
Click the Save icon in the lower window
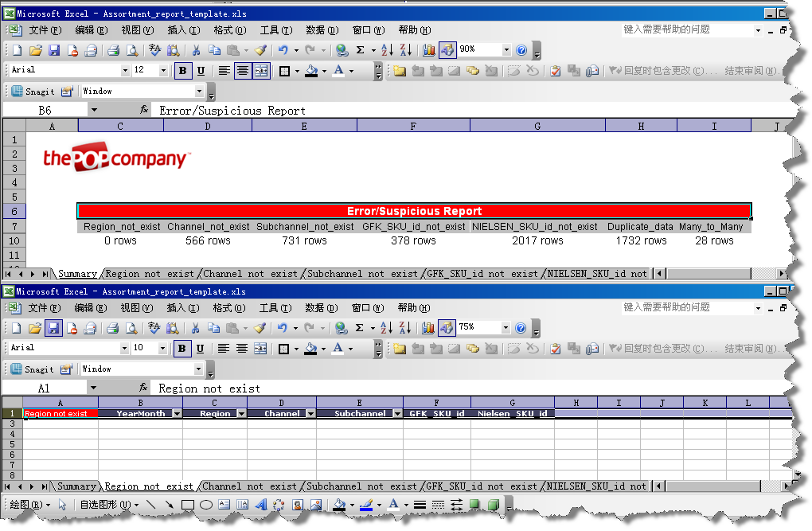pyautogui.click(x=53, y=328)
